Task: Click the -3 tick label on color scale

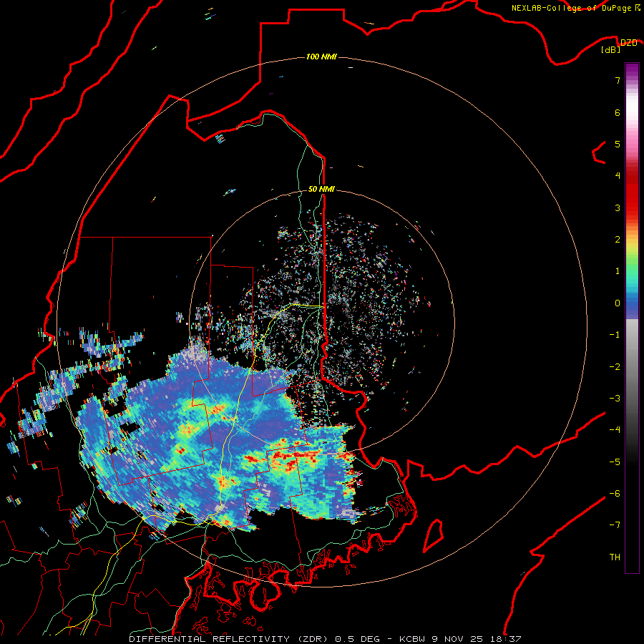Action: click(x=615, y=399)
